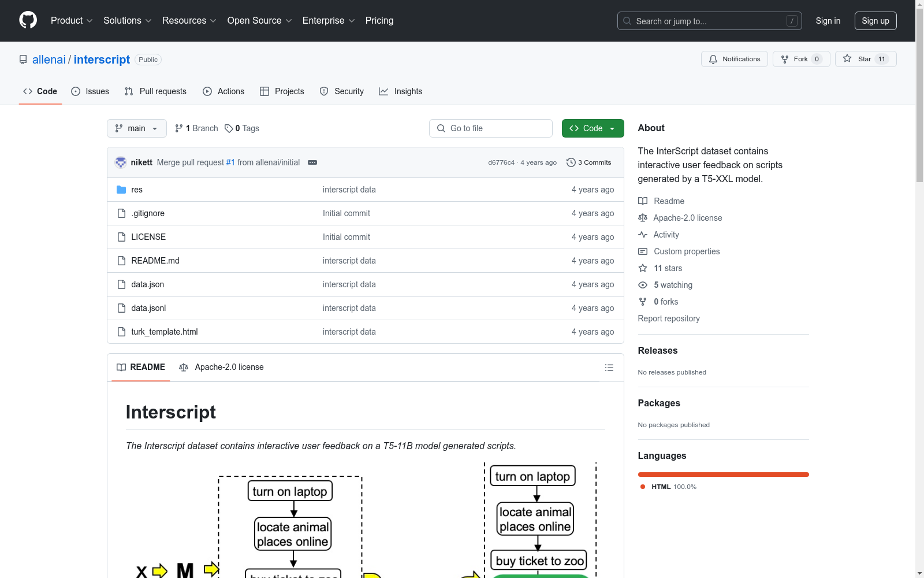Click the Custom properties icon
Screen dimensions: 924x578
(x=643, y=251)
